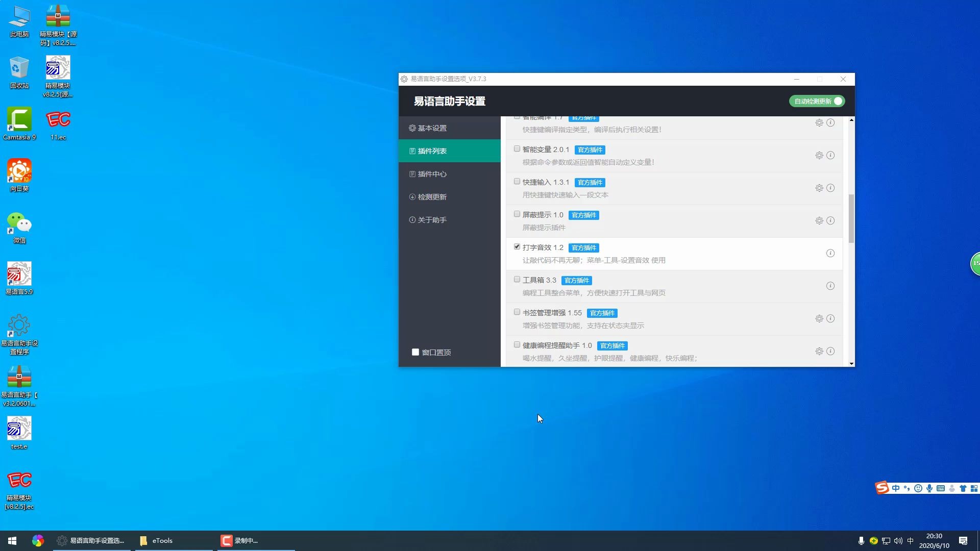Show info for 快捷输入 plugin

coord(830,188)
